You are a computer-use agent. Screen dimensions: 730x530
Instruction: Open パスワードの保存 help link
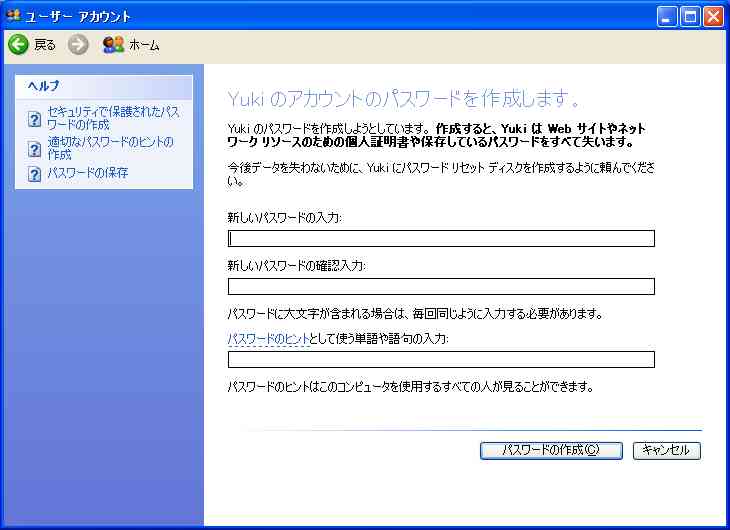coord(88,173)
